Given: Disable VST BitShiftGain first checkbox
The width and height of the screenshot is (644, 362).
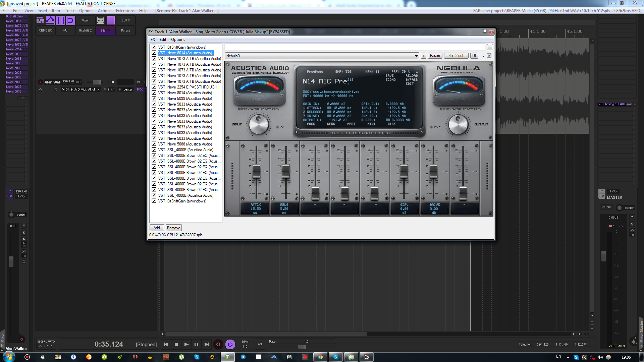Looking at the screenshot, I should click(154, 47).
